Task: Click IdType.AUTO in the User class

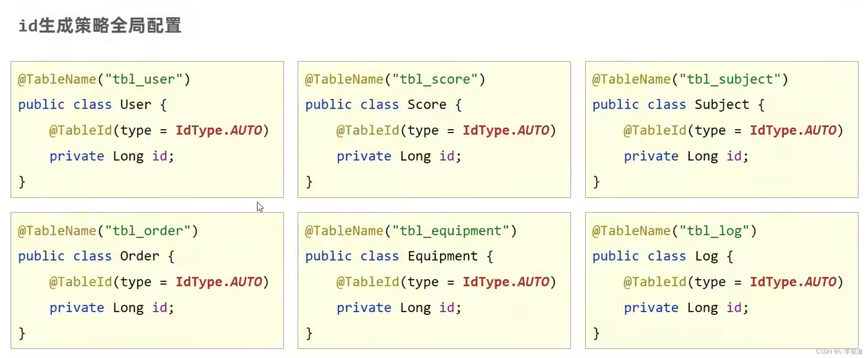Action: tap(219, 130)
